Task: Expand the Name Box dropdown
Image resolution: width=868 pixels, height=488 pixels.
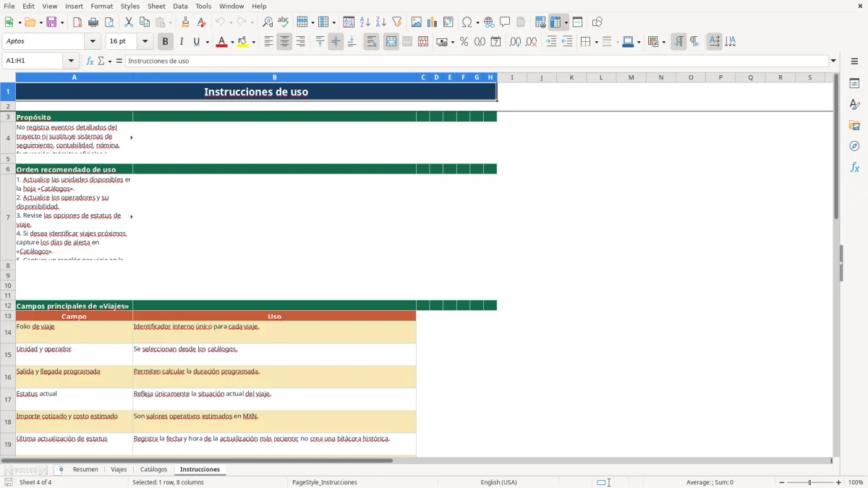Action: [x=71, y=61]
